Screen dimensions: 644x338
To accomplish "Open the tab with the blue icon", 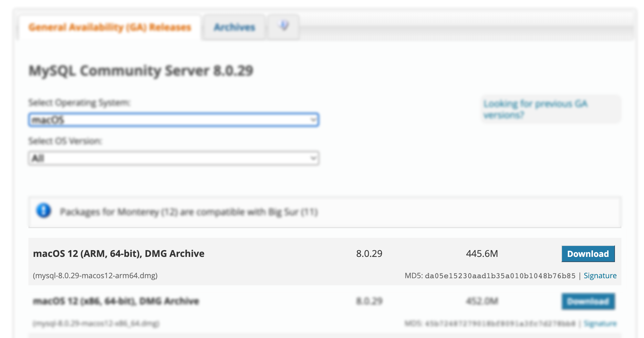I will (x=284, y=26).
